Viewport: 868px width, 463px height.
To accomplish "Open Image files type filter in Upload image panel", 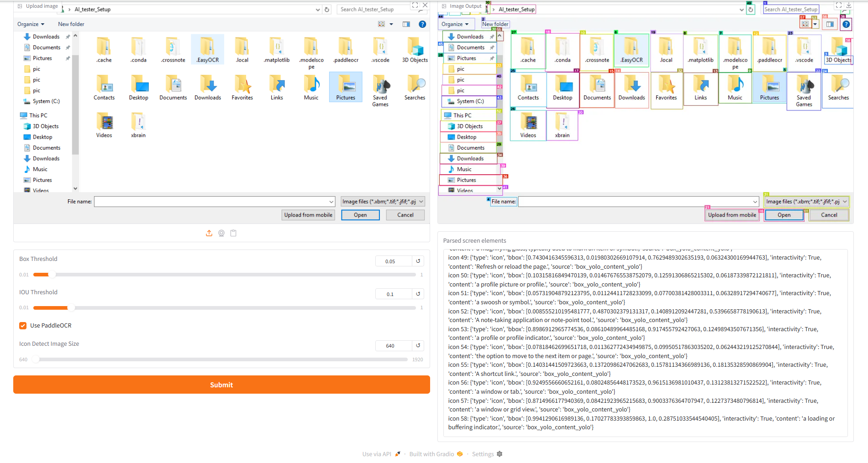I will click(383, 202).
